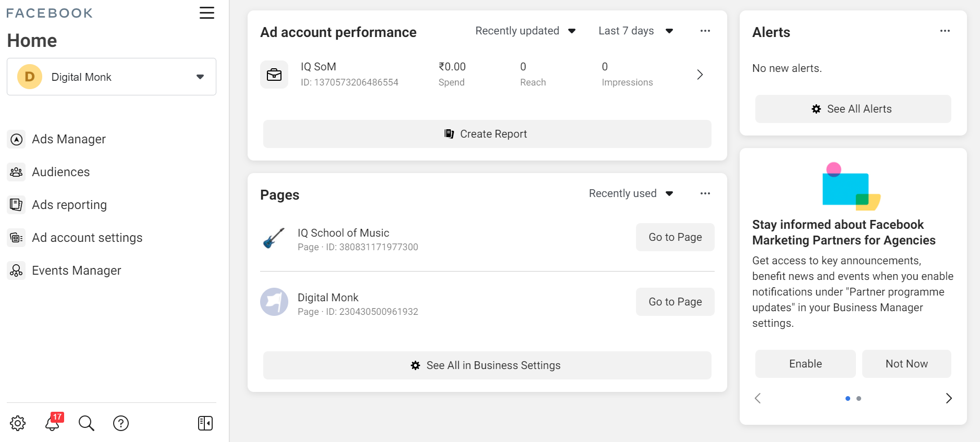Click See All in Business Settings
980x442 pixels.
click(487, 365)
